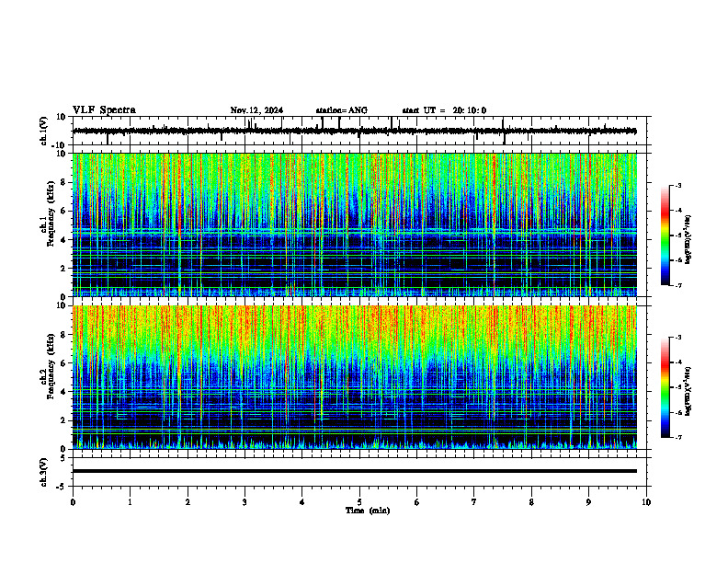Click the "-7" label on ch.1 color bar
The image size is (728, 563).
678,285
